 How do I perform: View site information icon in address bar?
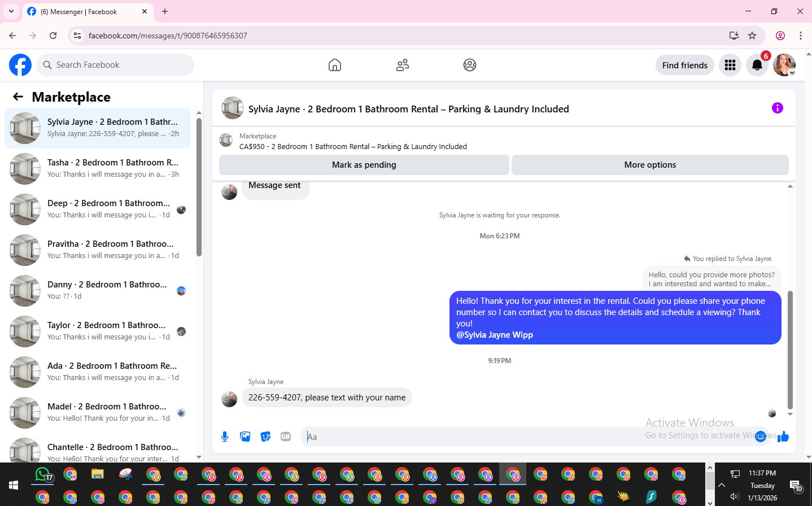(77, 36)
